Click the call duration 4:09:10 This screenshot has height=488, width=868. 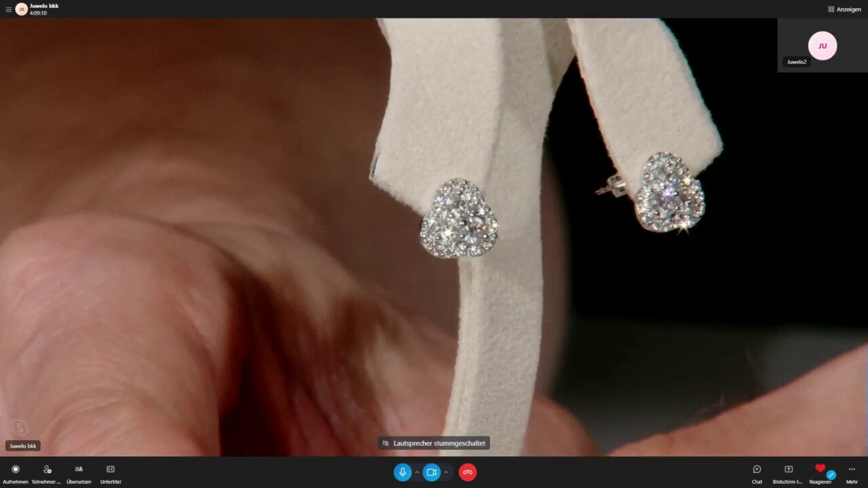(38, 13)
